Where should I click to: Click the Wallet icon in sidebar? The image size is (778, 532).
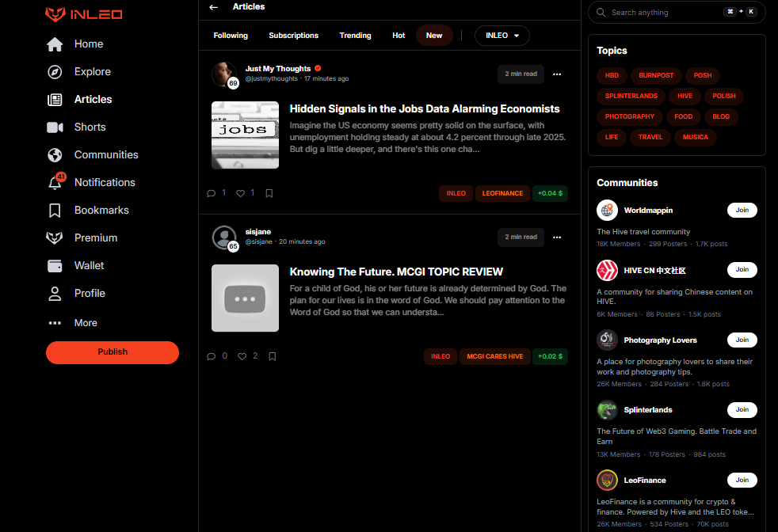[55, 266]
